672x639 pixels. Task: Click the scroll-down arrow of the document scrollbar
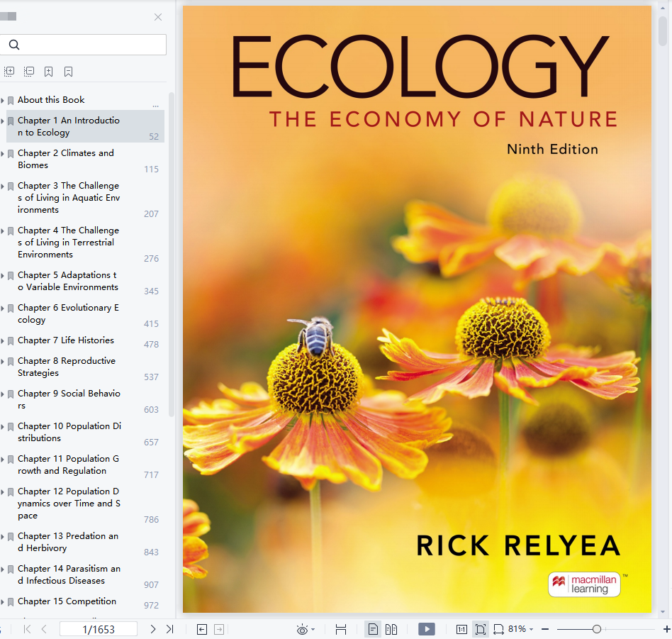[663, 612]
